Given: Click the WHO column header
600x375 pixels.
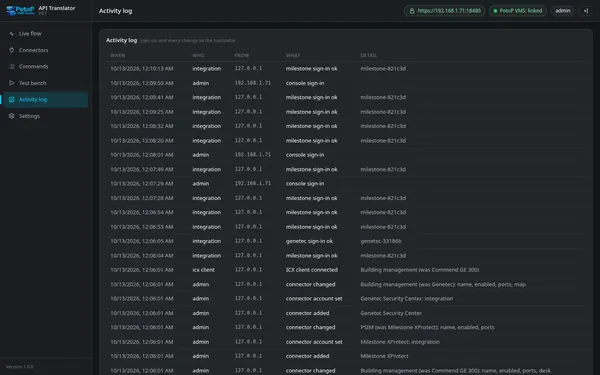Looking at the screenshot, I should pos(198,55).
